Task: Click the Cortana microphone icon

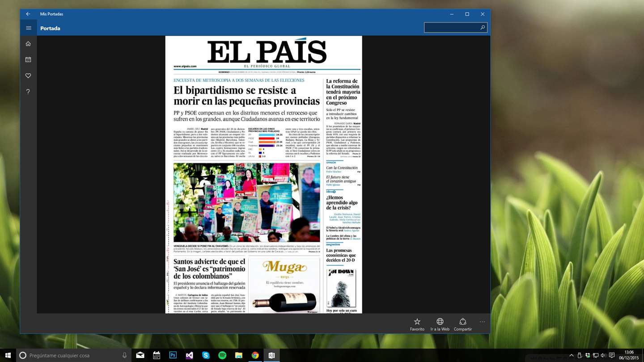Action: click(124, 355)
